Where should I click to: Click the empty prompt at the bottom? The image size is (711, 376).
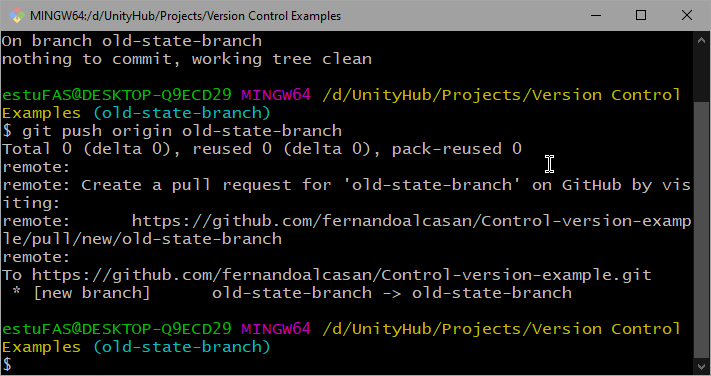(7, 364)
